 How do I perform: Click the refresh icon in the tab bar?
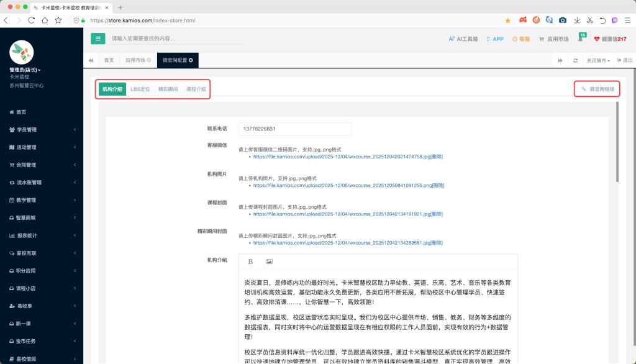576,60
